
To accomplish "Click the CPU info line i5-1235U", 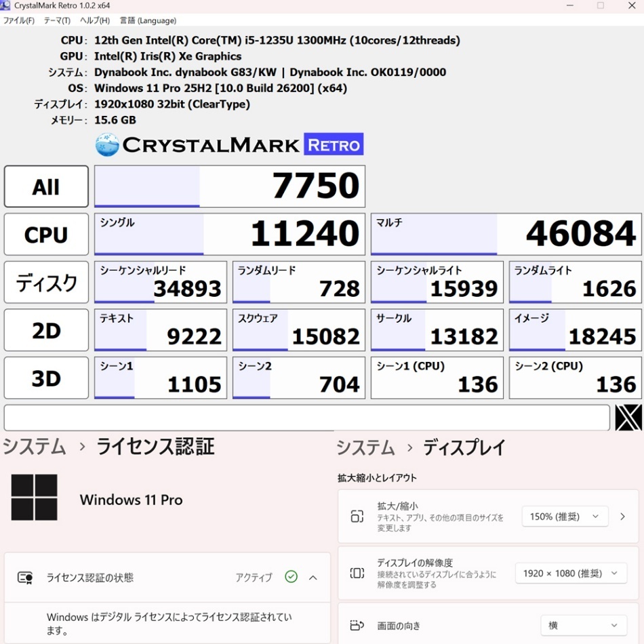I will pyautogui.click(x=277, y=40).
